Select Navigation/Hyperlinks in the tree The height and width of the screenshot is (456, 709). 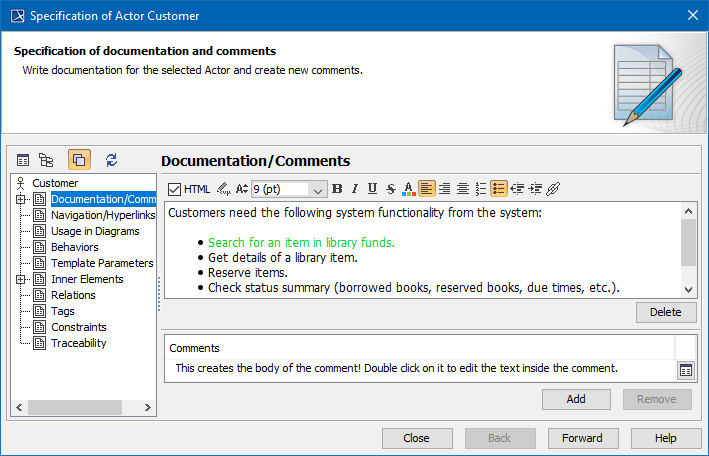(x=103, y=215)
